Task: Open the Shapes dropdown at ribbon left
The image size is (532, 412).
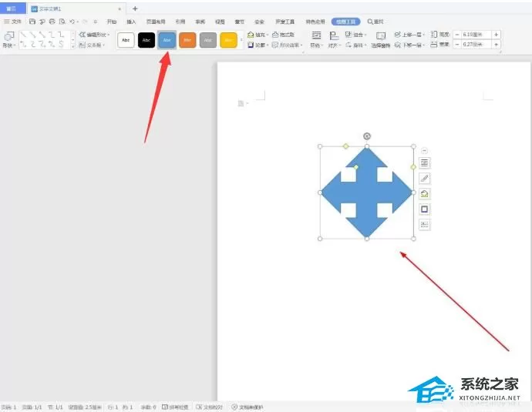Action: point(8,40)
